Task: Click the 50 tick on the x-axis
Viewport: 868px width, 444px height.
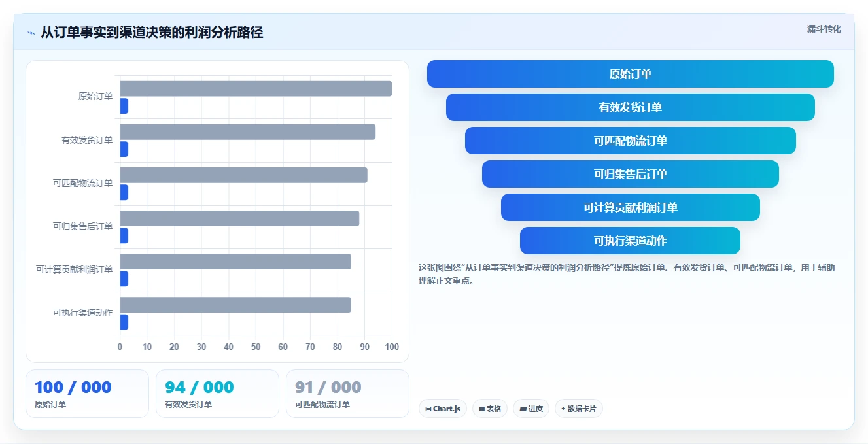Action: click(256, 347)
